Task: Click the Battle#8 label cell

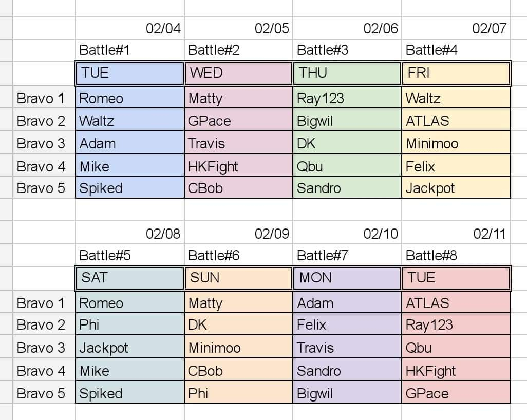Action: click(456, 255)
